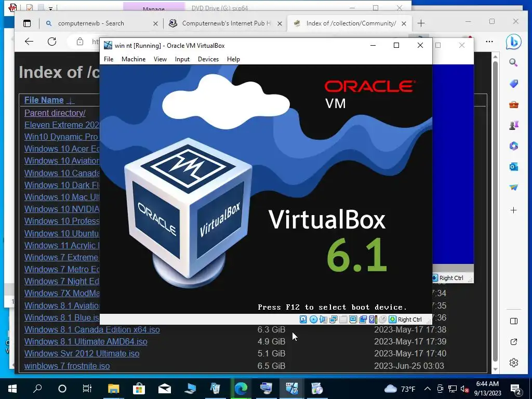Open Mail app from the taskbar
This screenshot has height=399, width=532.
pos(165,389)
